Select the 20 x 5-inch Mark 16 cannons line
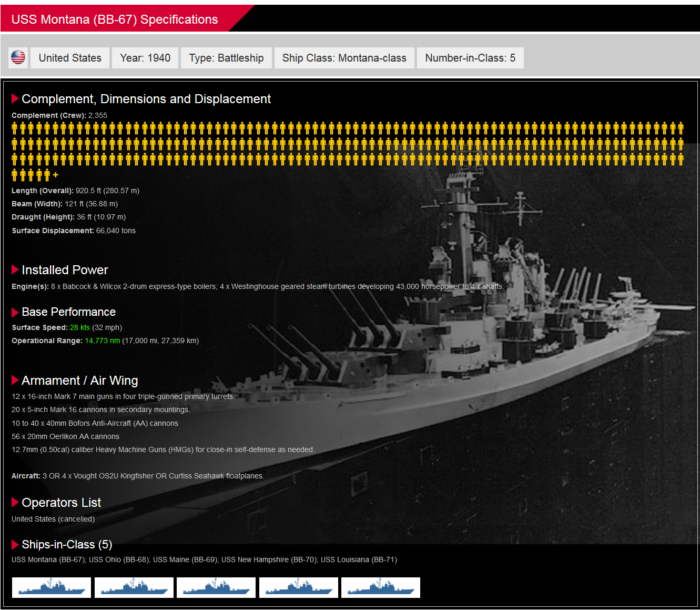Image resolution: width=700 pixels, height=610 pixels. tap(101, 409)
